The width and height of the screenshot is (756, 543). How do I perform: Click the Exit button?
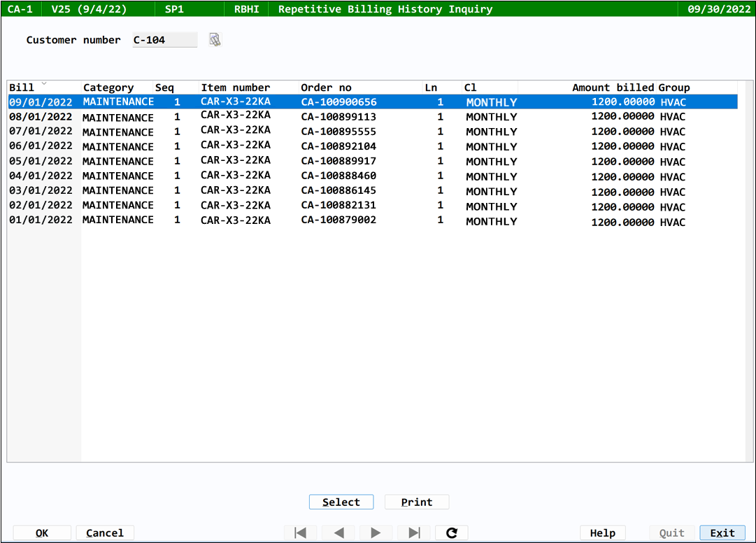pos(722,533)
